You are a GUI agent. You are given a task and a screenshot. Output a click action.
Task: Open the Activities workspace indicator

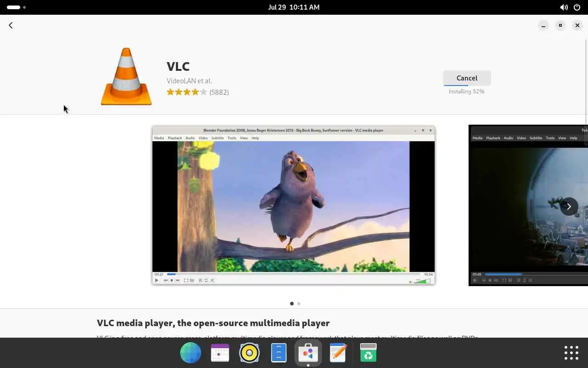[17, 7]
